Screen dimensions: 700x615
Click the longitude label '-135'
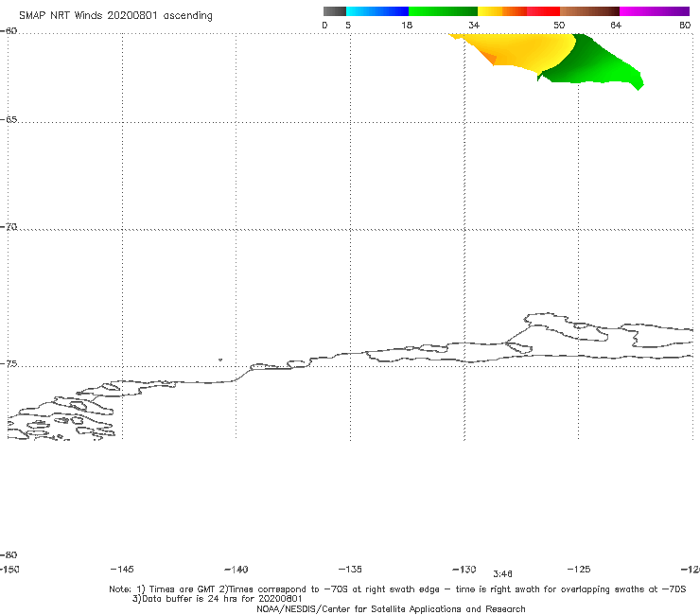[350, 569]
